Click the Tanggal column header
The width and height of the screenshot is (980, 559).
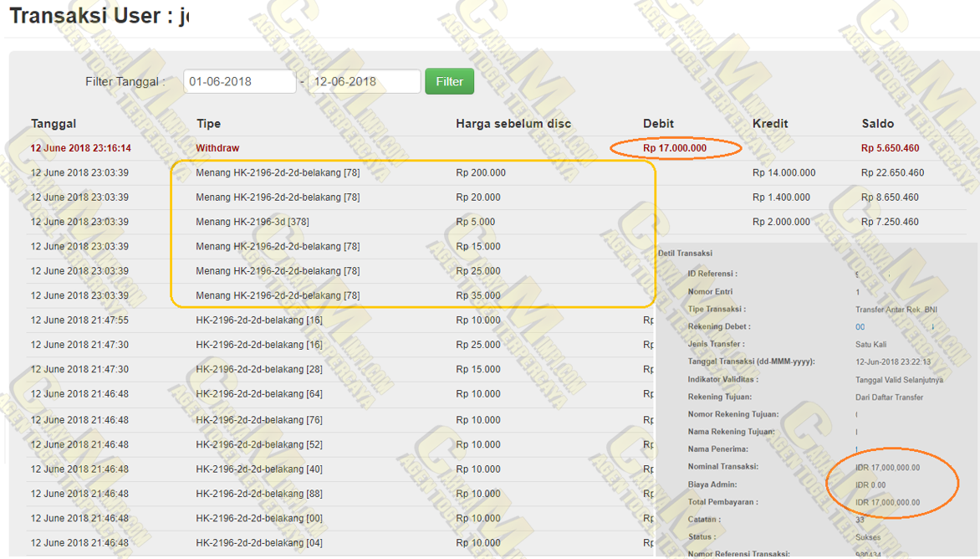tap(54, 124)
